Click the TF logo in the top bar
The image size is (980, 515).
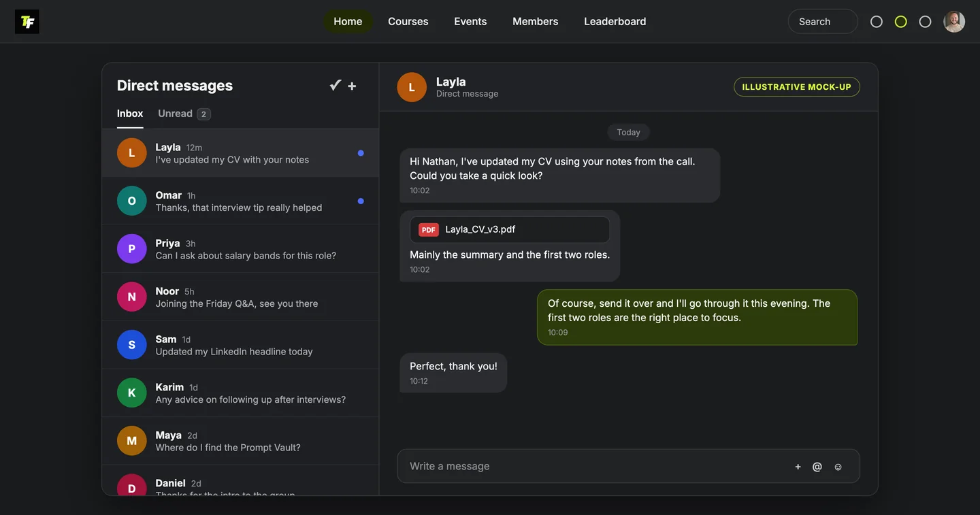pos(27,22)
